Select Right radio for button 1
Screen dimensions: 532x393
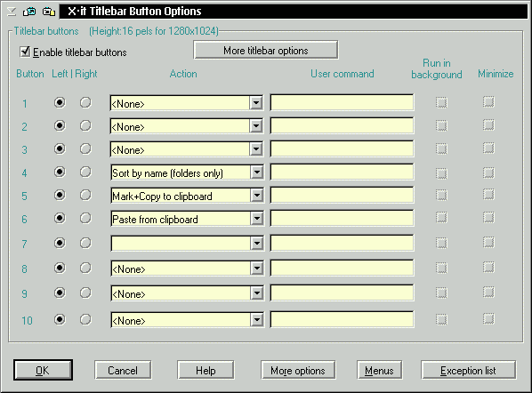[x=85, y=102]
